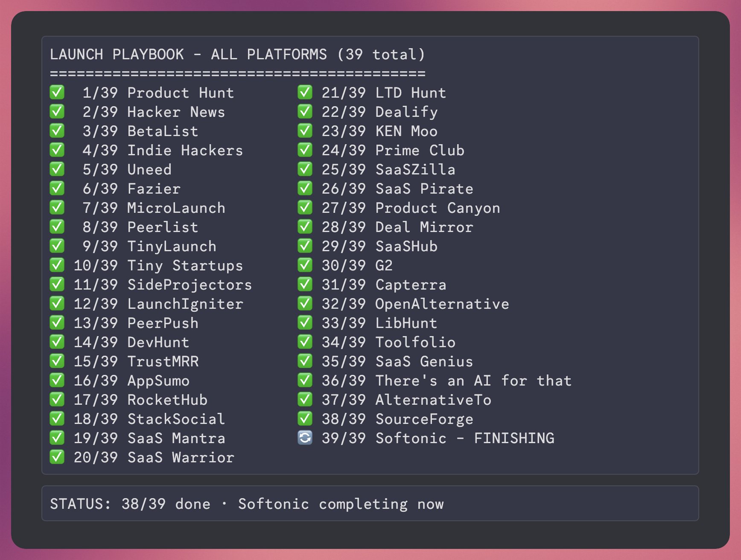Click the checkmark beside MicroLaunch
This screenshot has height=560, width=741.
click(57, 207)
